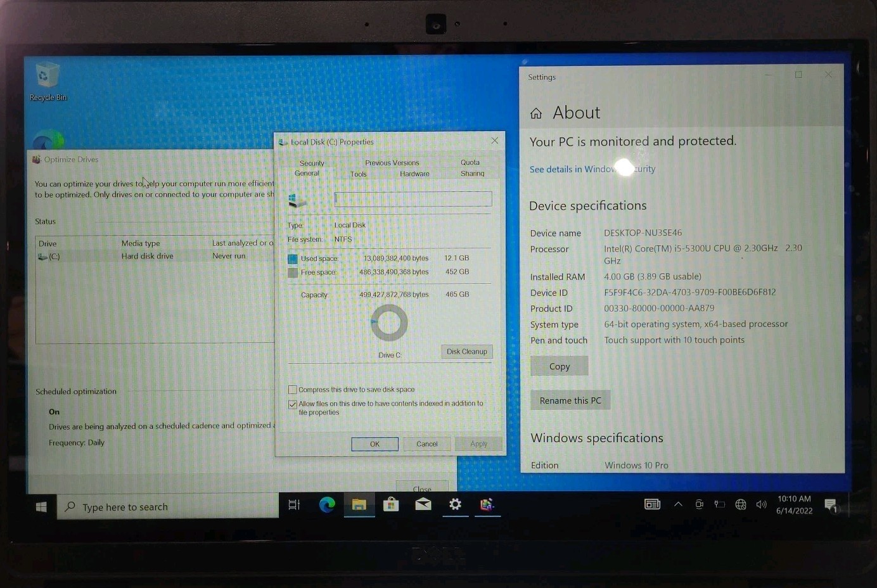Click drive icon in the Properties General tab
Image resolution: width=877 pixels, height=588 pixels.
tap(297, 201)
